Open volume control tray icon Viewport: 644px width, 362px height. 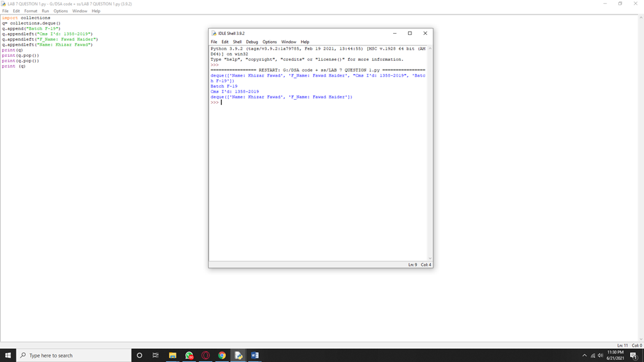click(x=600, y=355)
